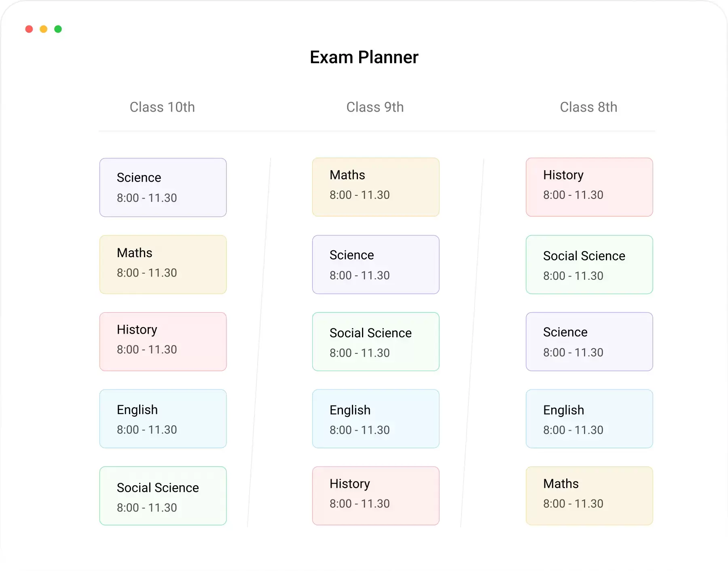The width and height of the screenshot is (728, 571).
Task: Open the Class 8th History exam card
Action: (x=589, y=187)
